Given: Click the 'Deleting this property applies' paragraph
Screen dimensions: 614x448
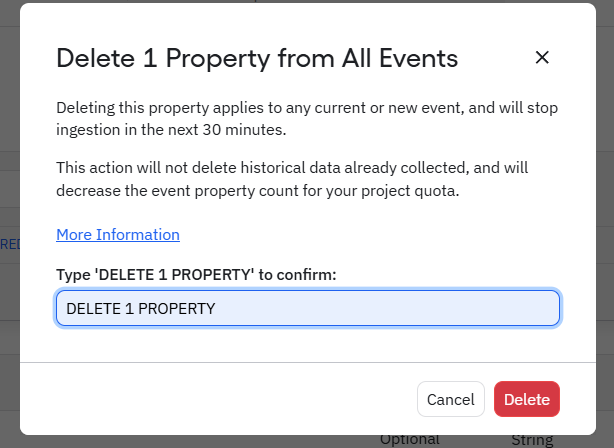Looking at the screenshot, I should 307,118.
